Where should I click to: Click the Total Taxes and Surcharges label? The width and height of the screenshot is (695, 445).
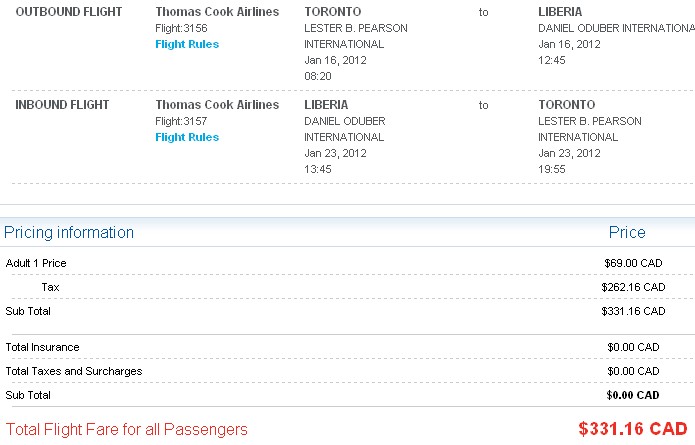74,371
